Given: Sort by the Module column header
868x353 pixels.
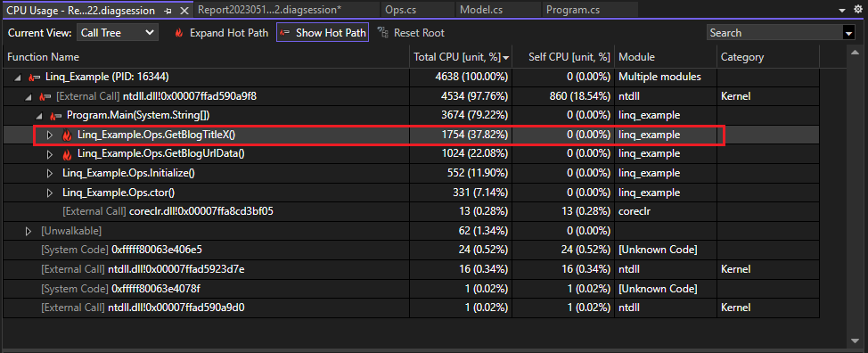Looking at the screenshot, I should [666, 57].
